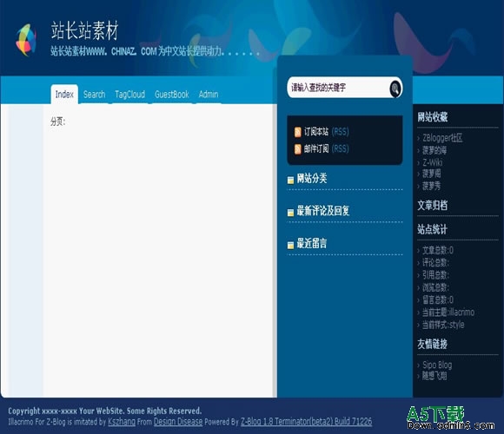Click the folder icon beside 网站分类
The width and height of the screenshot is (504, 434).
[290, 180]
